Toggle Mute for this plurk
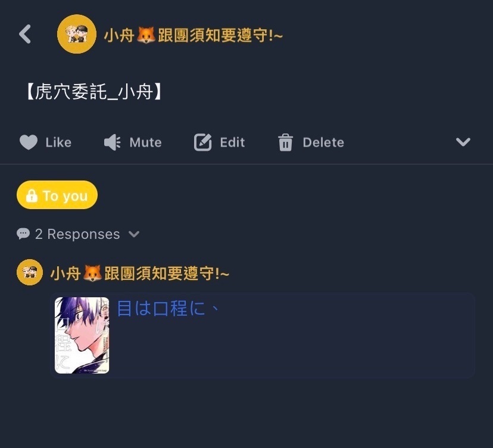 (x=133, y=142)
